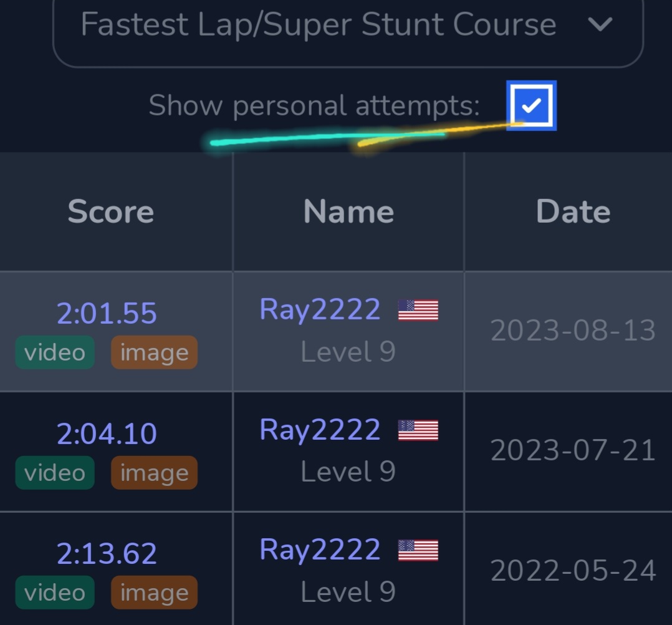Click the 2023-07-21 date cell

click(x=573, y=450)
